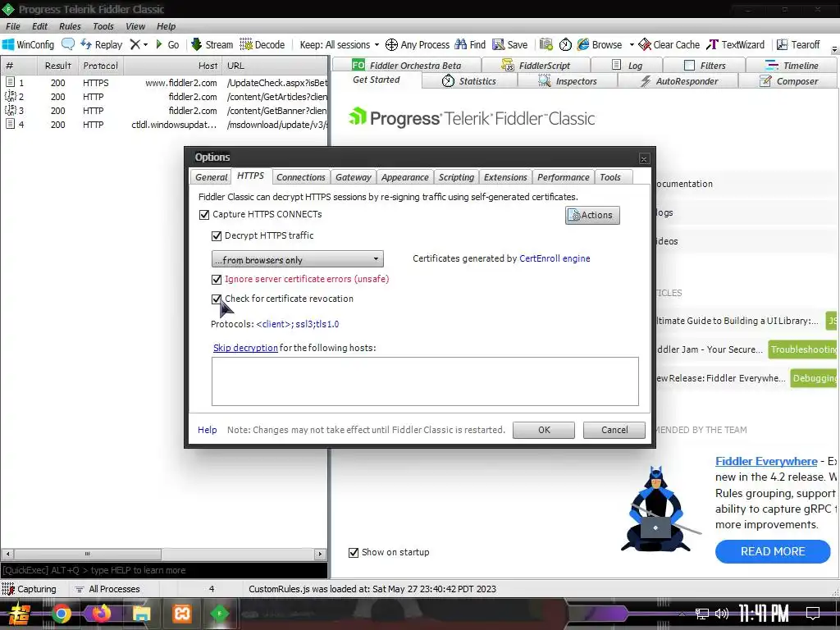Launch Browse with the IE icon
The image size is (840, 630).
[x=600, y=44]
